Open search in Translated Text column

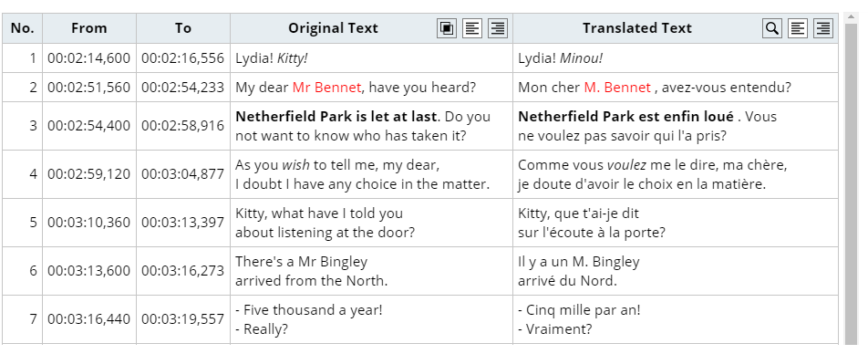(x=771, y=27)
